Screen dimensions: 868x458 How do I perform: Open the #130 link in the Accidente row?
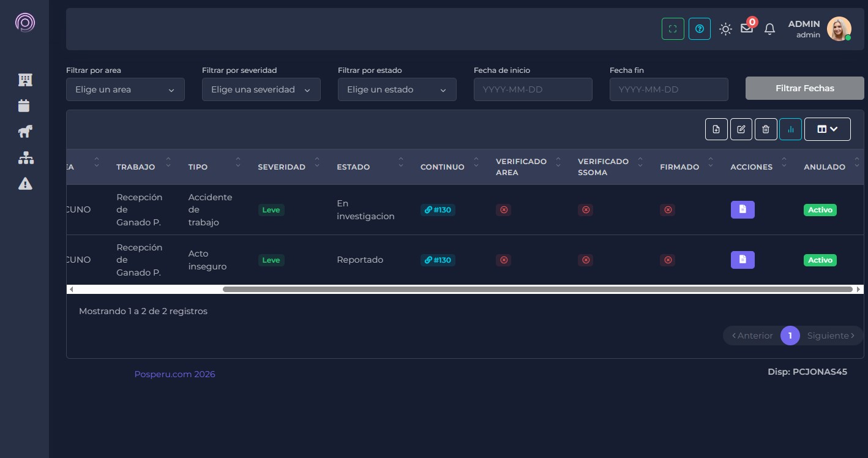[x=438, y=210]
